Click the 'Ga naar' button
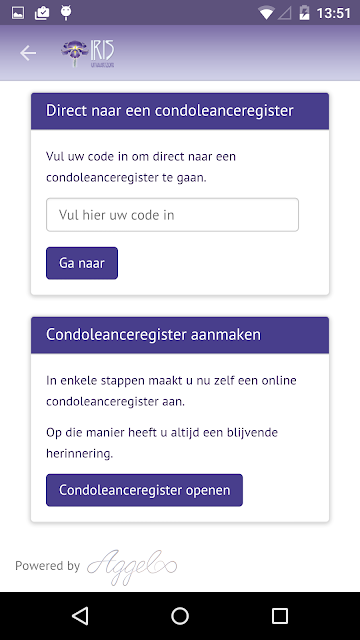The width and height of the screenshot is (360, 640). click(x=82, y=263)
